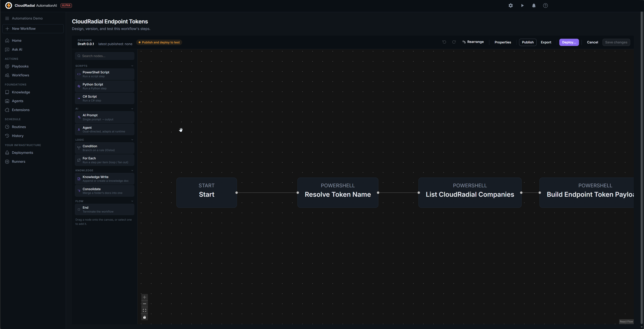Image resolution: width=644 pixels, height=329 pixels.
Task: Click the Export button
Action: click(546, 42)
